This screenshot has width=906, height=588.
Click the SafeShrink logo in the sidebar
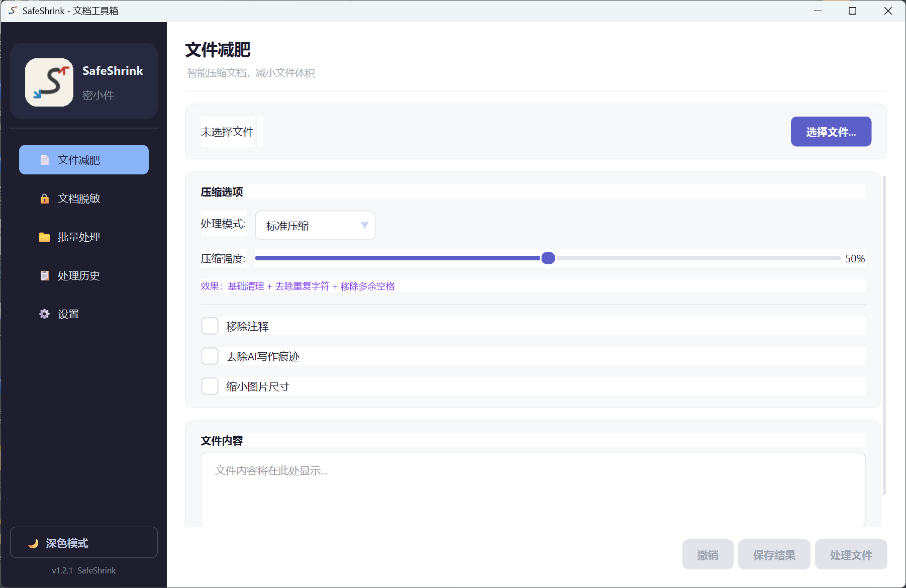pyautogui.click(x=49, y=82)
